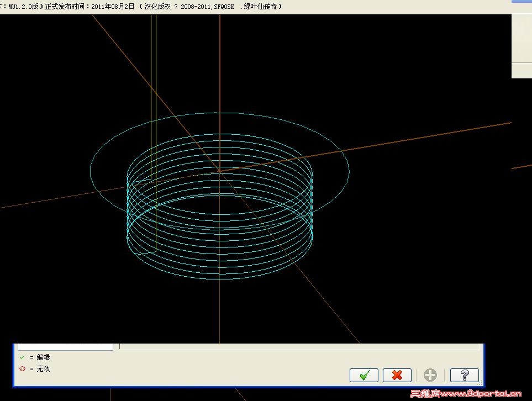This screenshot has width=532, height=401.
Task: Click the '编辑' legend text
Action: pos(44,357)
